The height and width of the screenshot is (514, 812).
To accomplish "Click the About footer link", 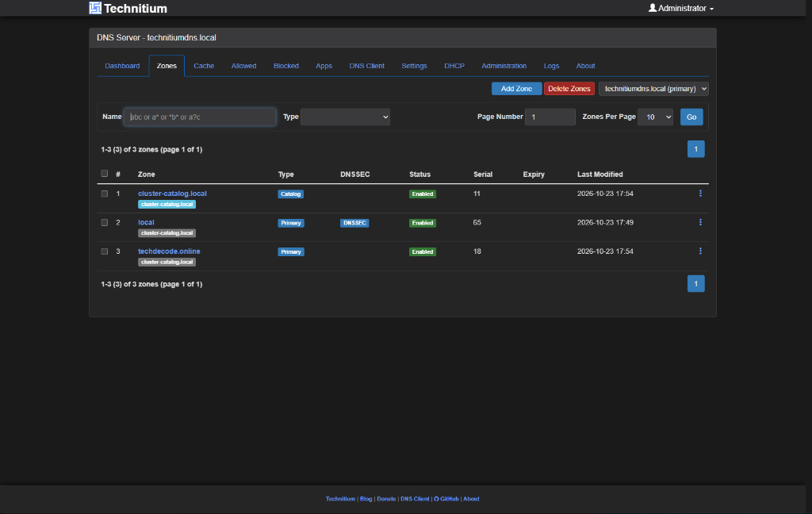I will (x=471, y=499).
